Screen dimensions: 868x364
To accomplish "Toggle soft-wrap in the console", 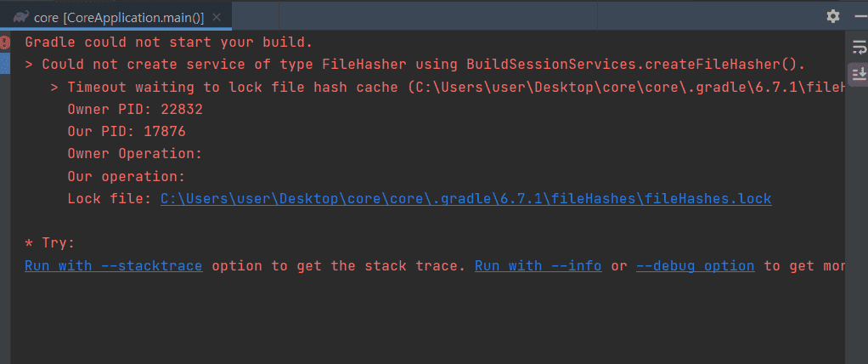I will click(860, 48).
